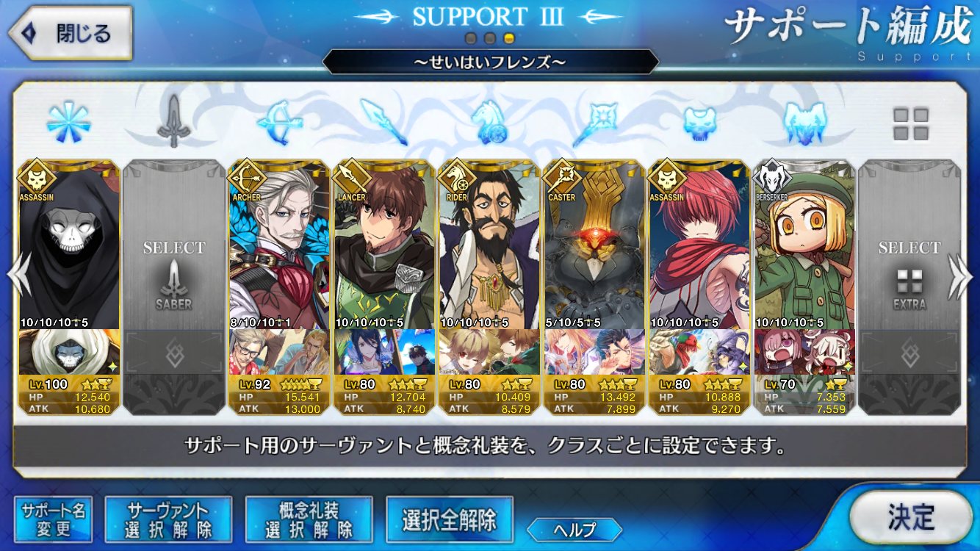Select the Rider horse class icon
Viewport: 980px width, 551px height.
[489, 122]
